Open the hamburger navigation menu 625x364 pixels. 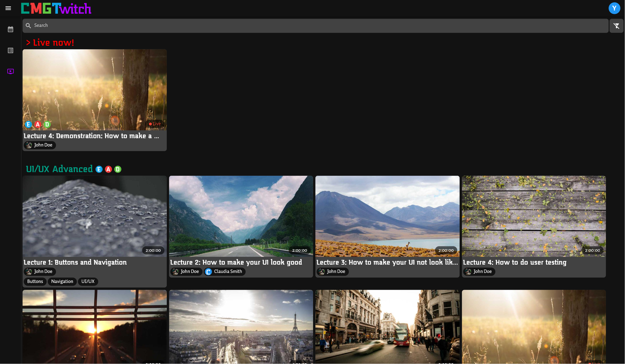click(8, 8)
